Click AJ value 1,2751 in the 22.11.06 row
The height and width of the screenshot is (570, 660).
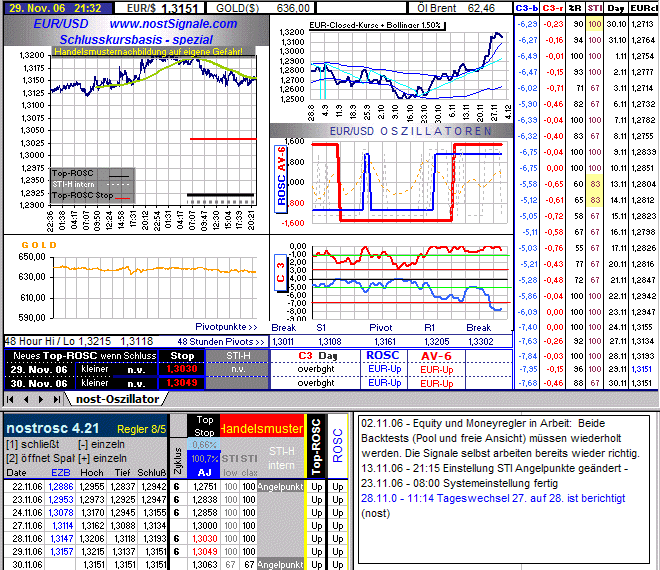[x=204, y=487]
